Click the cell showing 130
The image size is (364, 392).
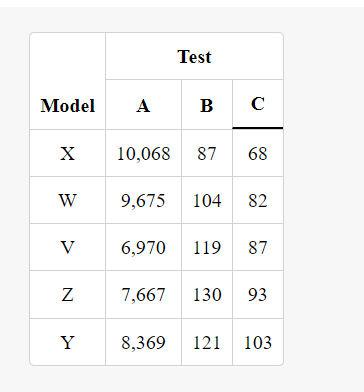click(207, 295)
